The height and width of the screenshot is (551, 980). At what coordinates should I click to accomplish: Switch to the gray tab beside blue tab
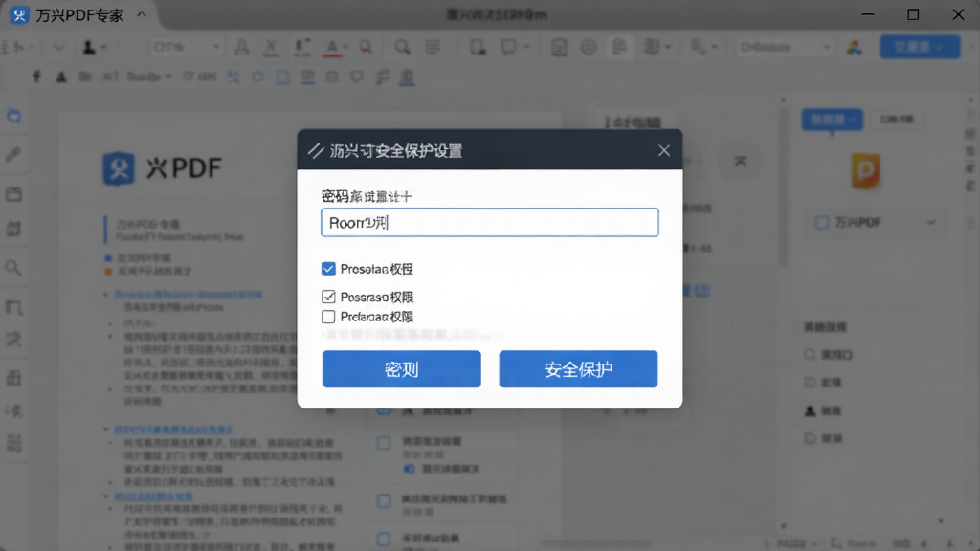click(897, 120)
